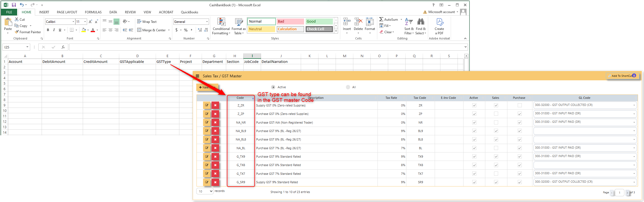Toggle Purchase checkbox for Z_ZR row
Viewport: 644px width, 202px height.
520,105
